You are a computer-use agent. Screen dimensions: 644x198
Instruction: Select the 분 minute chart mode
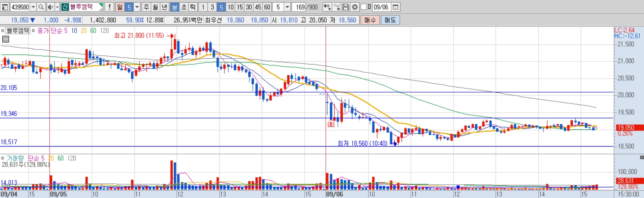[174, 7]
